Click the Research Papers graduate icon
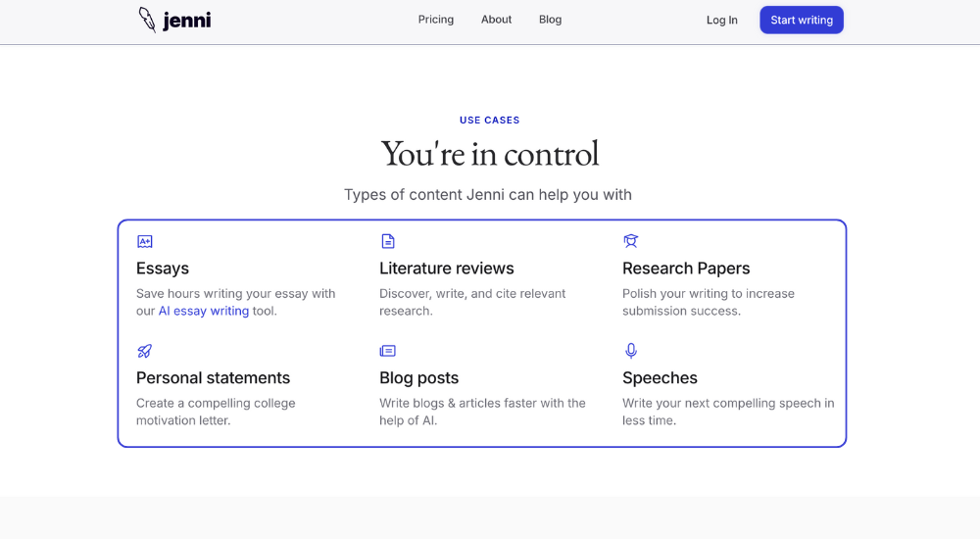 630,241
